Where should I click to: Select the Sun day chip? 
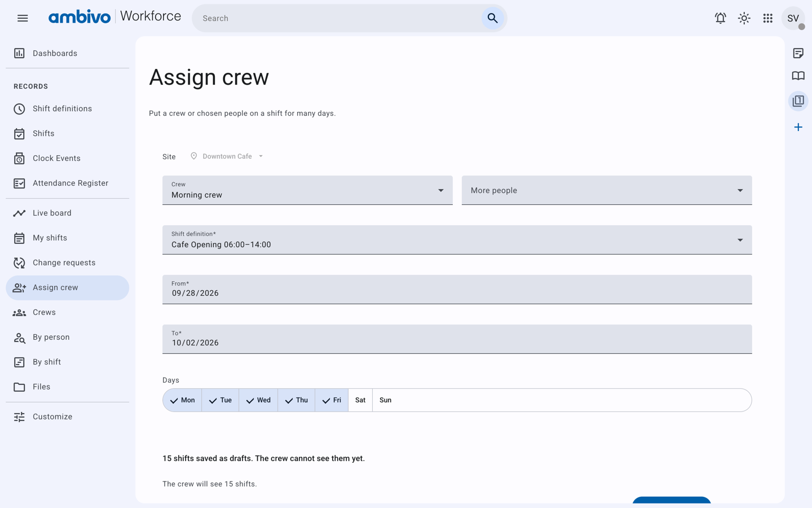point(386,400)
